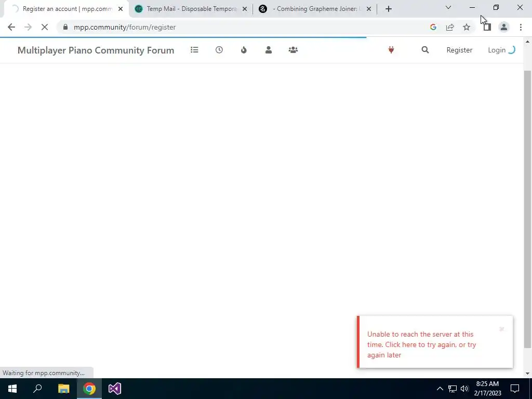The width and height of the screenshot is (532, 399).
Task: Click the volume speaker tray icon
Action: [x=464, y=389]
